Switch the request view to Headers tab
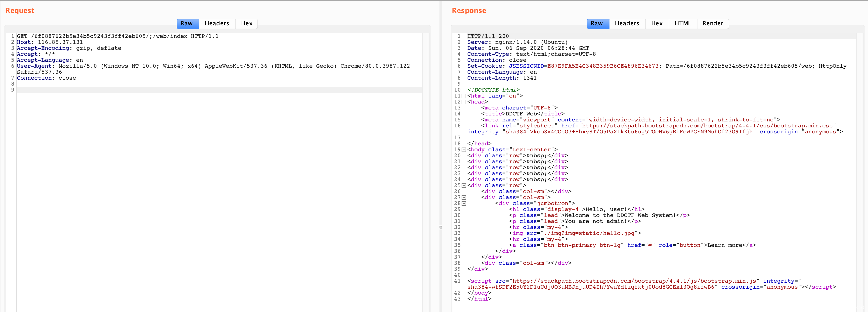Image resolution: width=868 pixels, height=312 pixels. pos(217,23)
